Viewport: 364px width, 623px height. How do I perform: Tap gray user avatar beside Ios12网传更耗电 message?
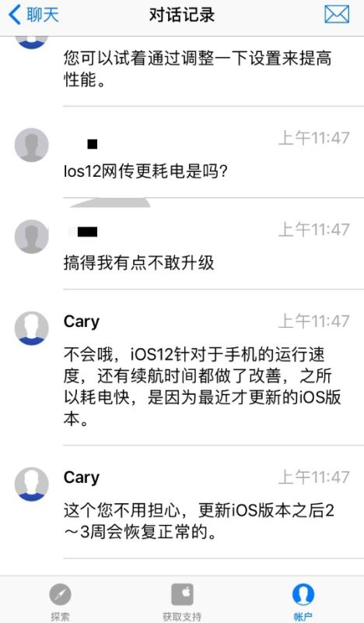32,145
